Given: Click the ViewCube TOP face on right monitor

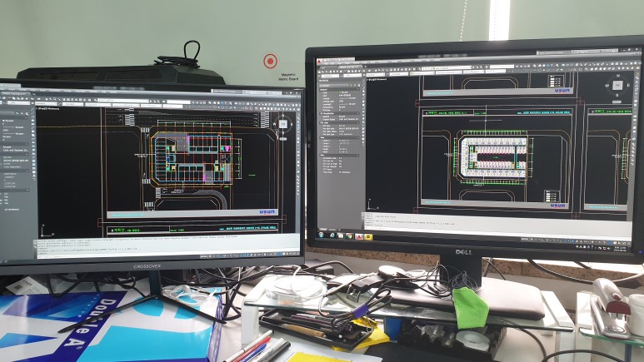Looking at the screenshot, I should pos(617,85).
